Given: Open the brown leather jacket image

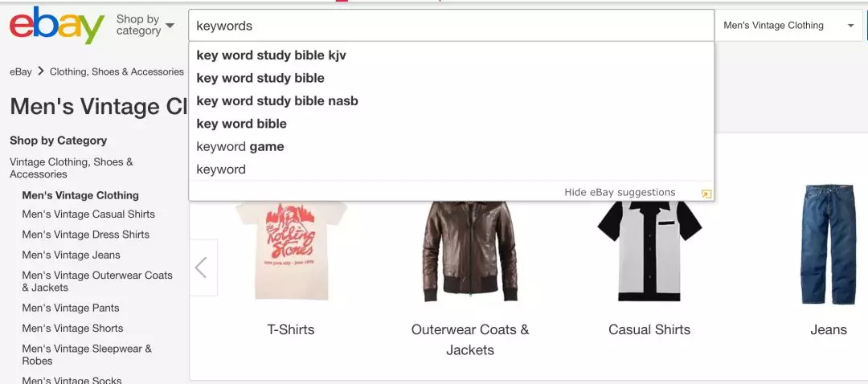Looking at the screenshot, I should (470, 251).
